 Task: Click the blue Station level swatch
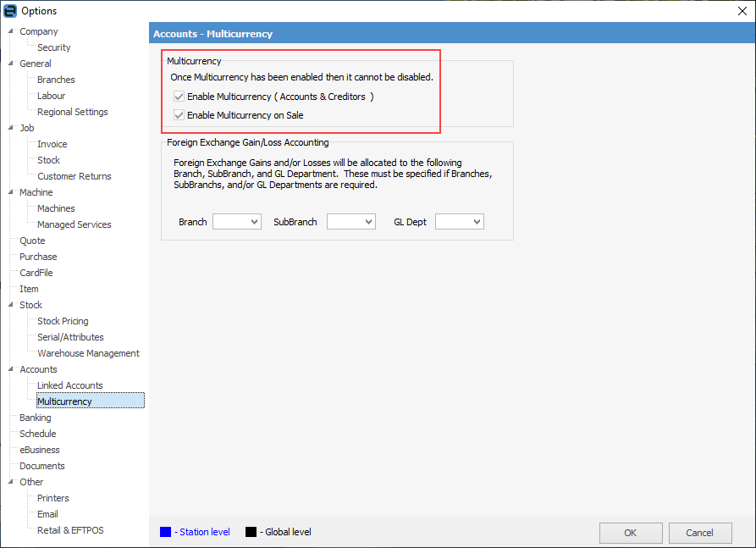[x=165, y=532]
